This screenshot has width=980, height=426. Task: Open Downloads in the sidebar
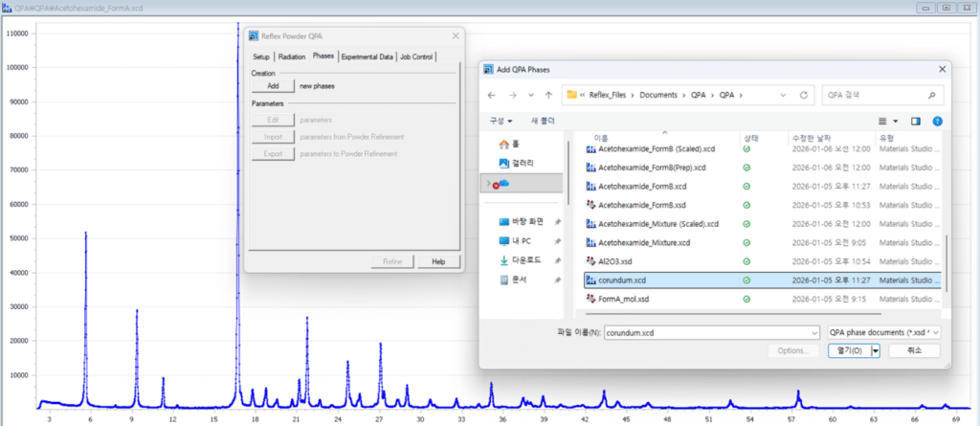click(520, 260)
